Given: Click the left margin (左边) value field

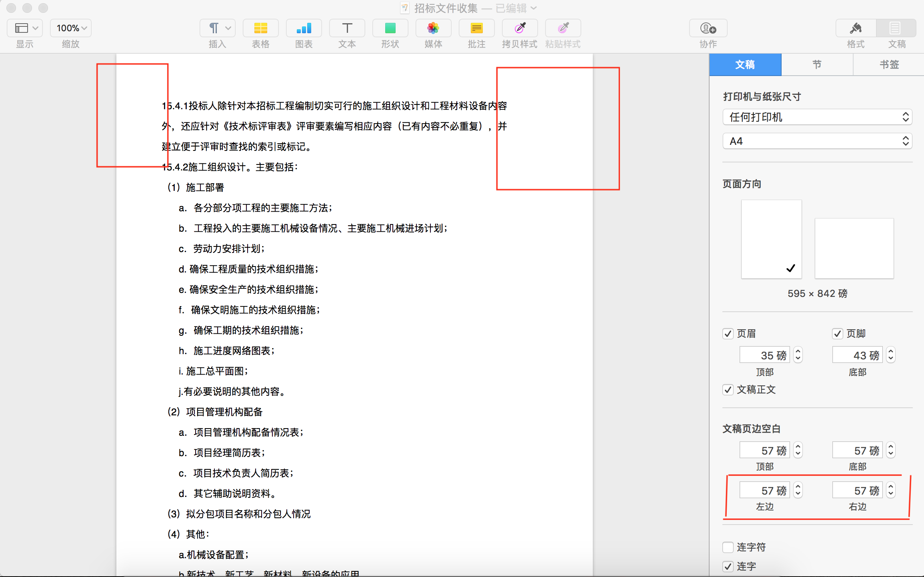Looking at the screenshot, I should pos(764,490).
